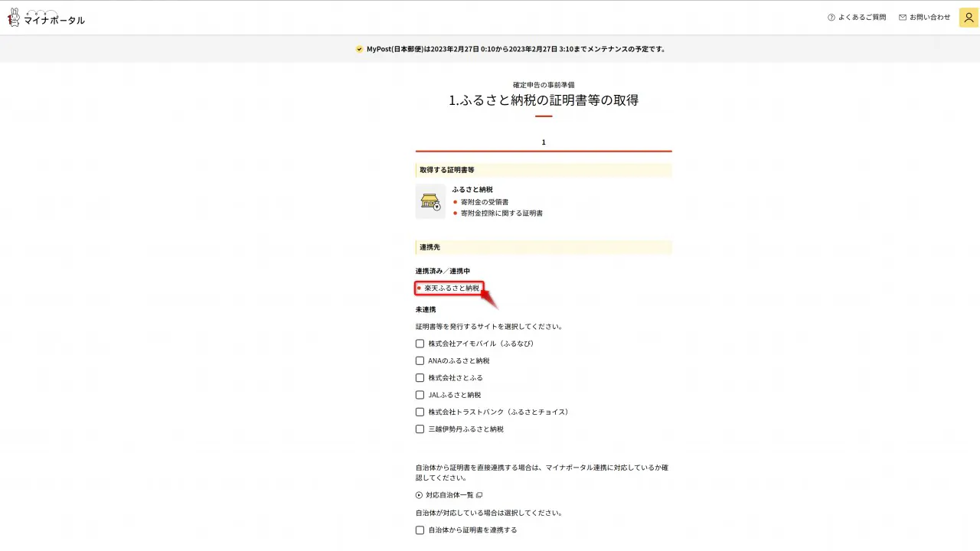Tick the 三越伊勢丹ふるさと納税 checkbox

(420, 429)
